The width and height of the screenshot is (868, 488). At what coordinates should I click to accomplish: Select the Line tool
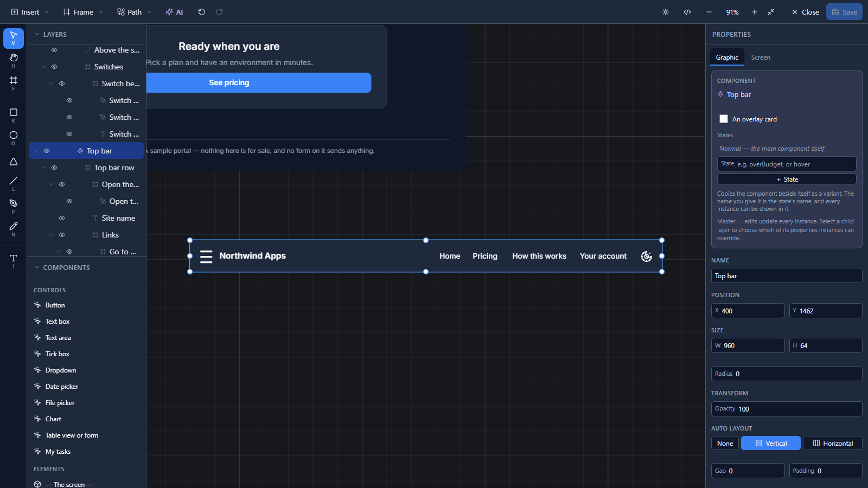click(x=14, y=183)
